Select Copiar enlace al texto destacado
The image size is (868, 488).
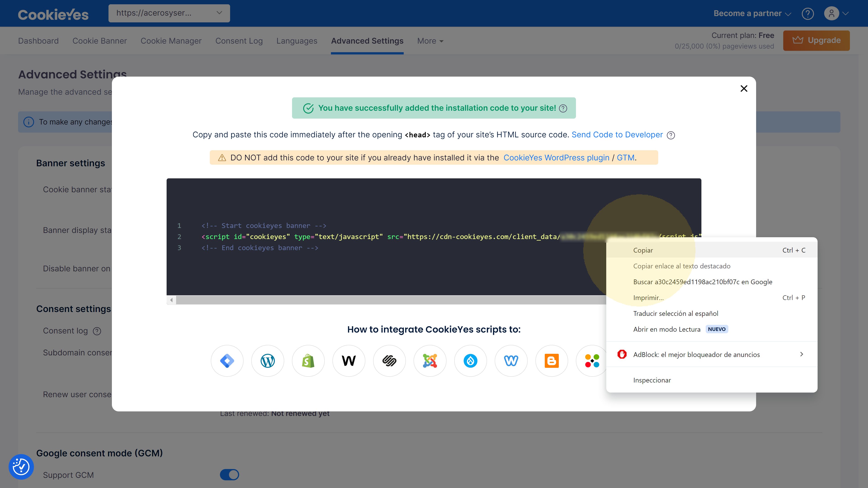(x=712, y=266)
